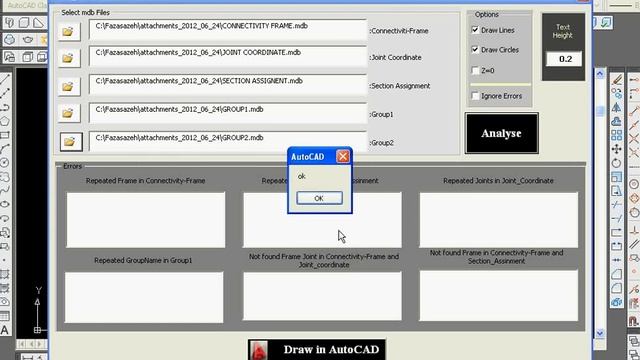Viewport: 640px width, 360px height.
Task: Browse for the Group1 mdb file
Action: pos(69,113)
